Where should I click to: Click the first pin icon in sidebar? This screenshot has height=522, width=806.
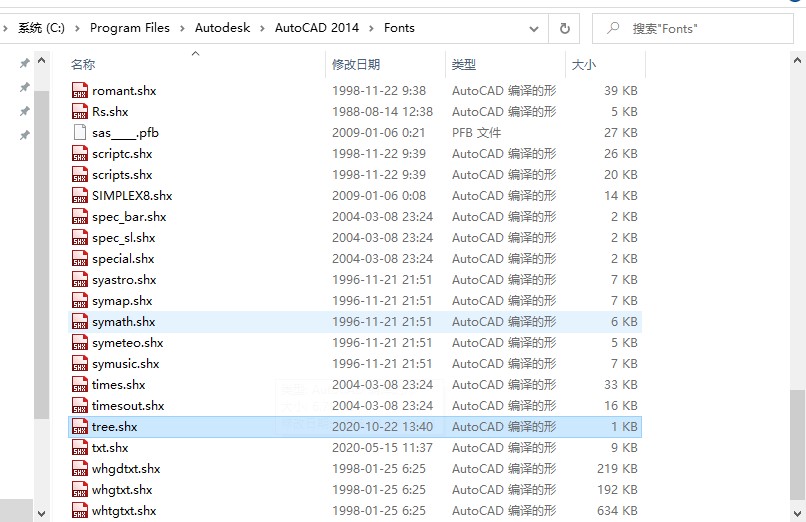pos(24,63)
